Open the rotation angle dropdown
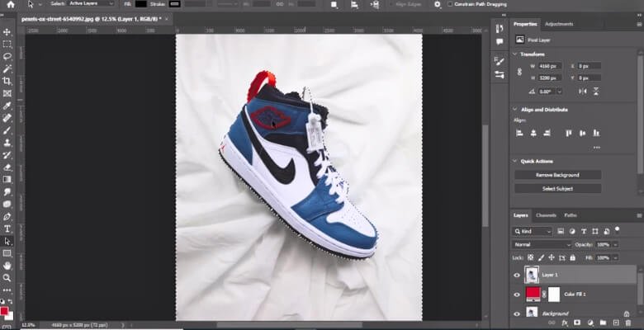The height and width of the screenshot is (330, 644). (x=560, y=92)
